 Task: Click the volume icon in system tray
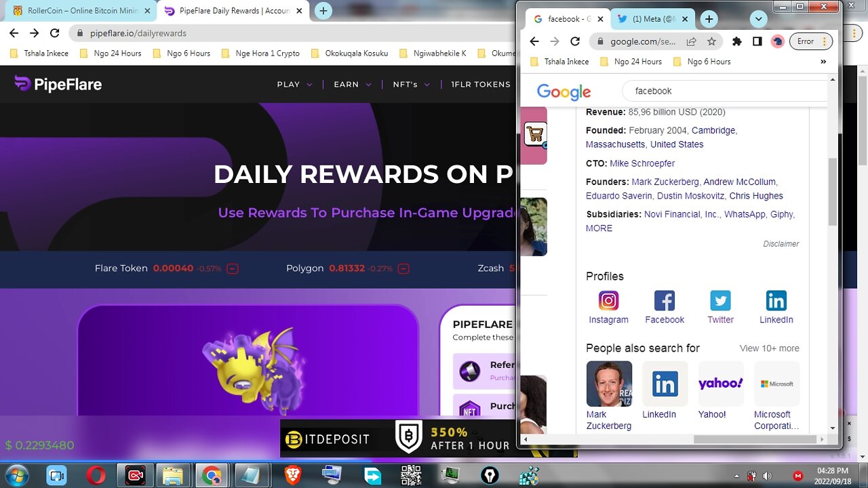(767, 476)
